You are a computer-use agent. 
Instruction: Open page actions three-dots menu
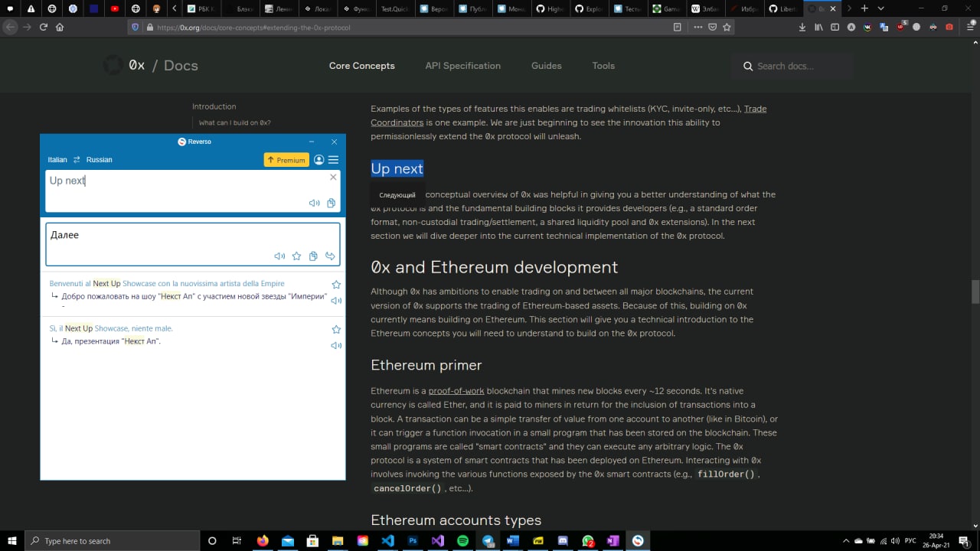(x=697, y=27)
